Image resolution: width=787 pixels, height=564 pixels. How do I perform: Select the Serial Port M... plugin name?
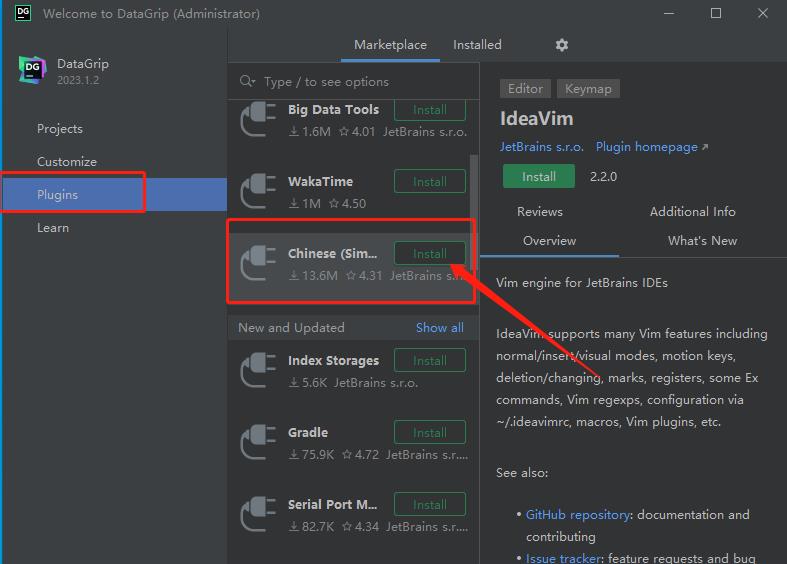[x=332, y=504]
